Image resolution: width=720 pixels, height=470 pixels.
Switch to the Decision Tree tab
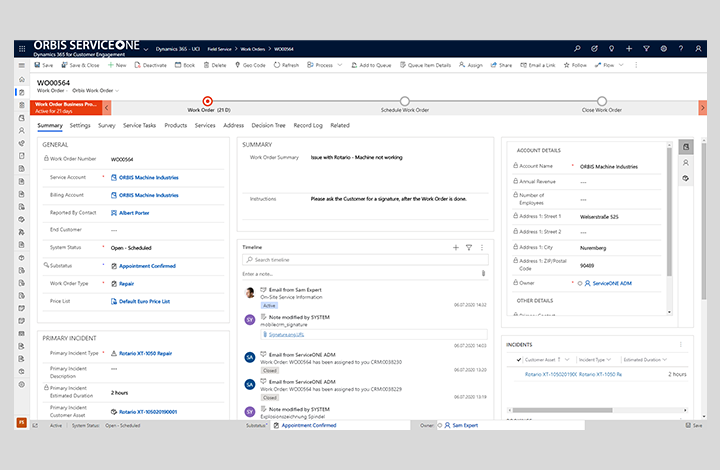coord(268,125)
